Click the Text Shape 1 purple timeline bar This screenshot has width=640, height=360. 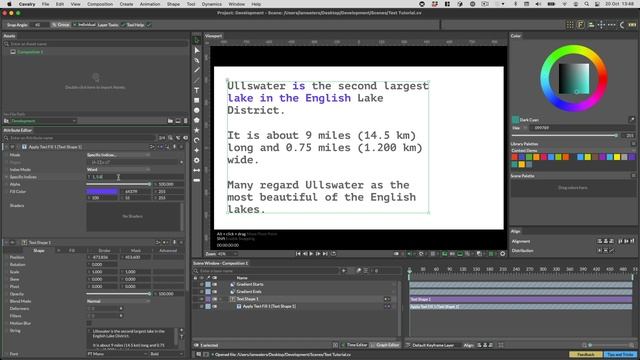pos(521,299)
